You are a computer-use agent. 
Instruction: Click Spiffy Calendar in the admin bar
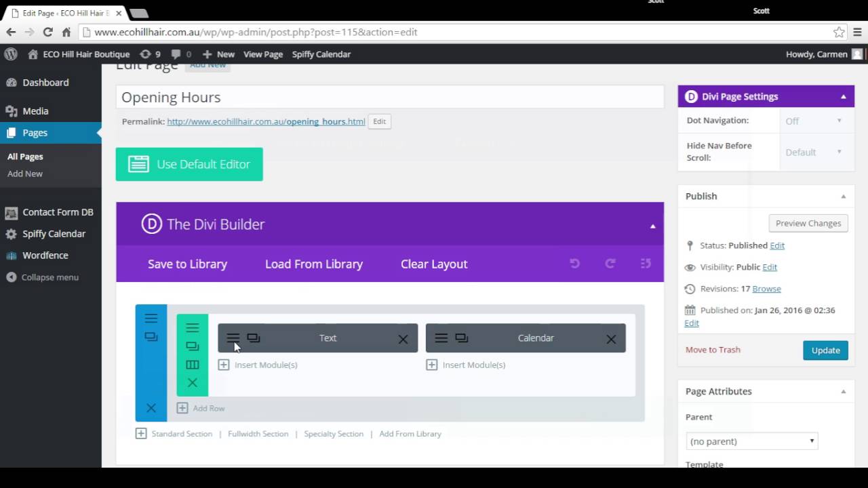point(321,54)
